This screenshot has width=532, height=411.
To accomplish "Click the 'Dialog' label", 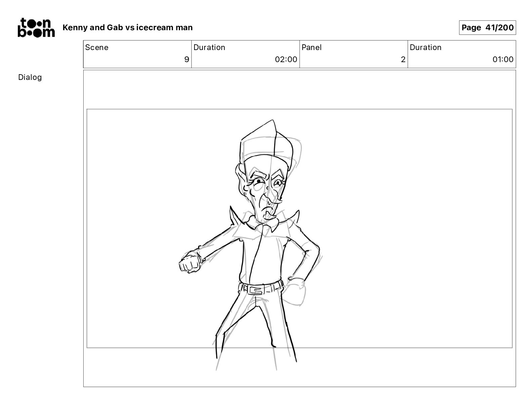I will point(30,77).
